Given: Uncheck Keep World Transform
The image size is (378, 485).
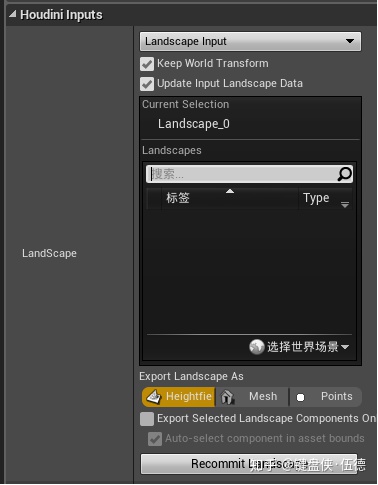Looking at the screenshot, I should pyautogui.click(x=147, y=64).
